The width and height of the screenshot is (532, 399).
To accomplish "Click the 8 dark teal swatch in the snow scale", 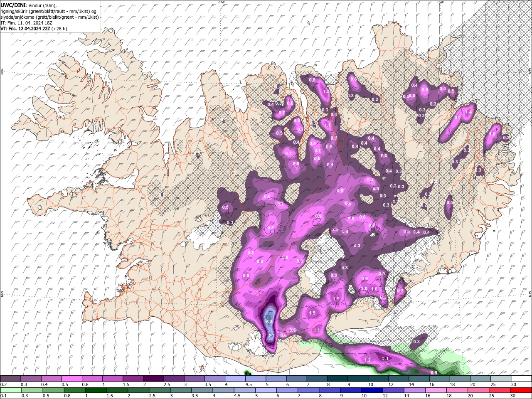I will [337, 379].
